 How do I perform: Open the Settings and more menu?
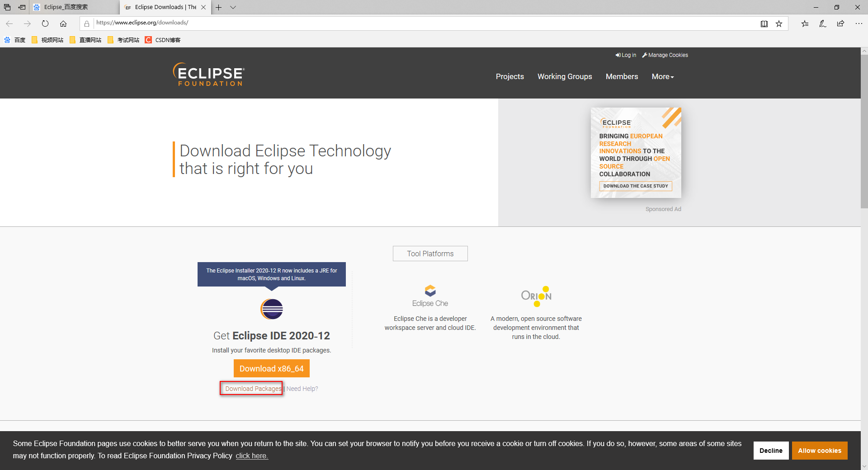coord(859,23)
